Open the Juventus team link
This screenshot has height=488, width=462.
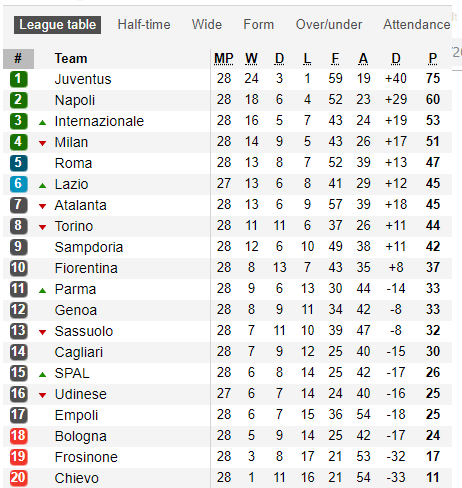pyautogui.click(x=83, y=79)
